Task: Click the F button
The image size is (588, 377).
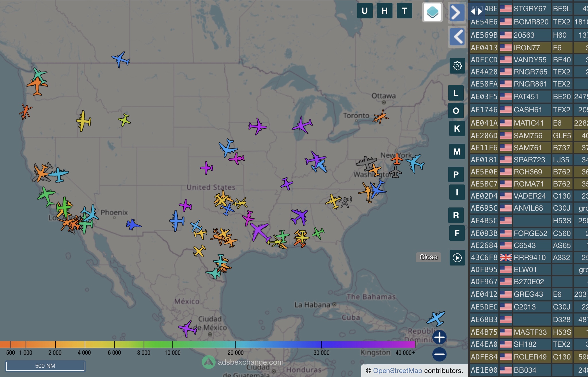Action: [x=457, y=233]
